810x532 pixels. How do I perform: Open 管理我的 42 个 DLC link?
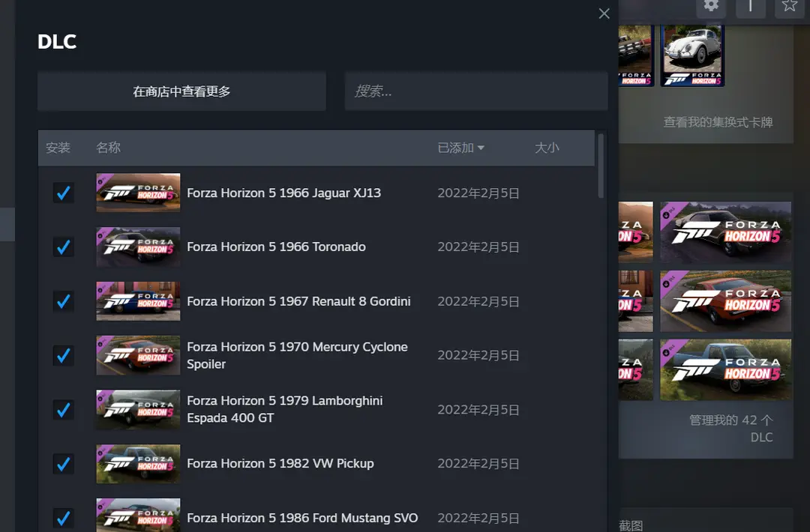[731, 429]
